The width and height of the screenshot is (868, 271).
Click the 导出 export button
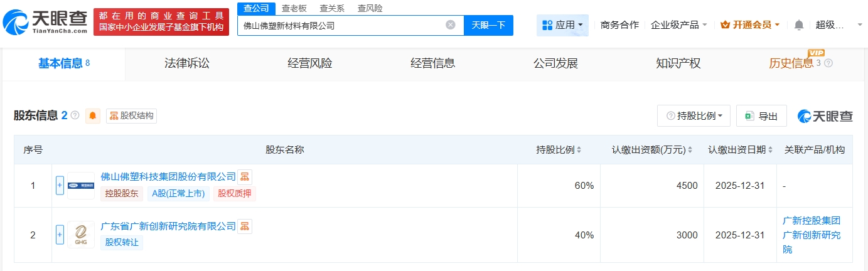(761, 116)
